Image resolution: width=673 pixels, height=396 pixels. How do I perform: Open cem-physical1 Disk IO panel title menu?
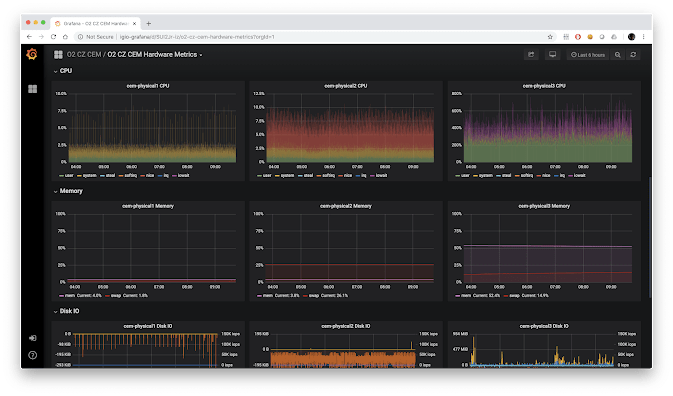click(148, 326)
